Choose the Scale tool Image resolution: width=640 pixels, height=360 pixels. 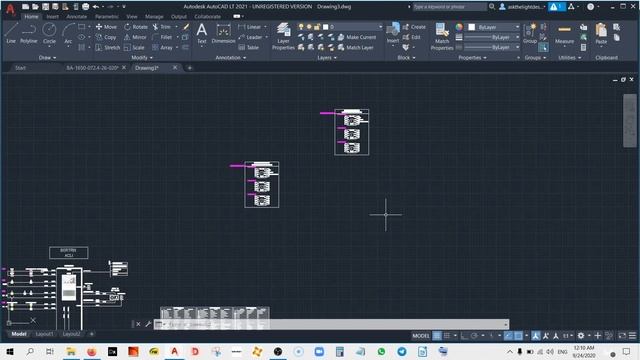(x=134, y=48)
